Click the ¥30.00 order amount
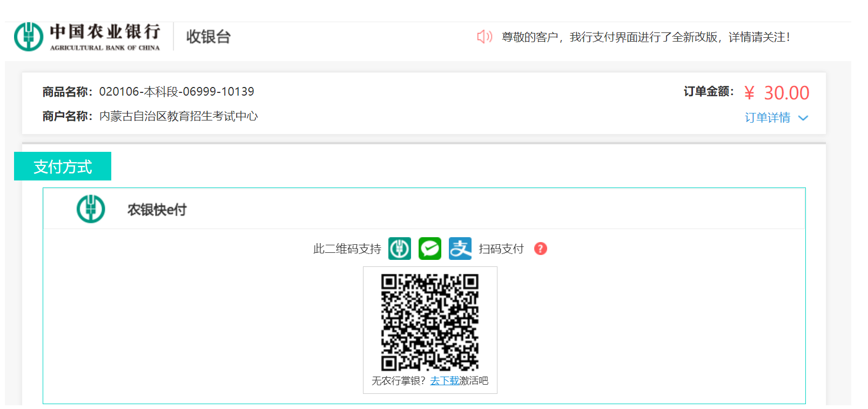 tap(776, 93)
